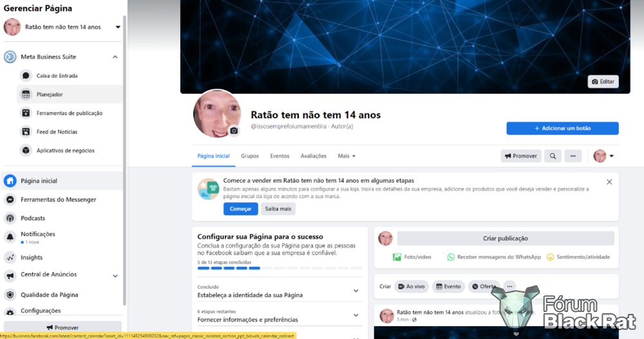Start an Ao vivo broadcast
Image resolution: width=644 pixels, height=339 pixels.
(x=412, y=286)
